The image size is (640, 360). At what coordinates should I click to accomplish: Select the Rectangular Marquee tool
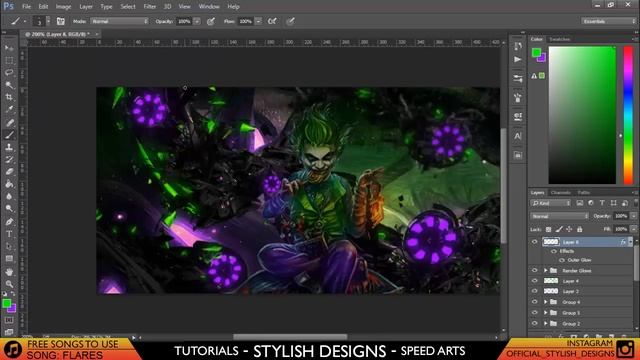(x=9, y=60)
